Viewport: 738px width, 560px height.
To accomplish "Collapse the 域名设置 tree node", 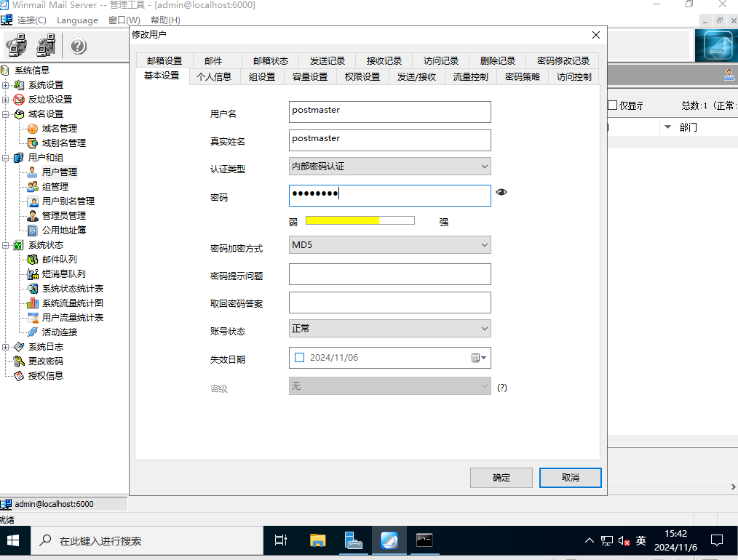I will click(6, 114).
